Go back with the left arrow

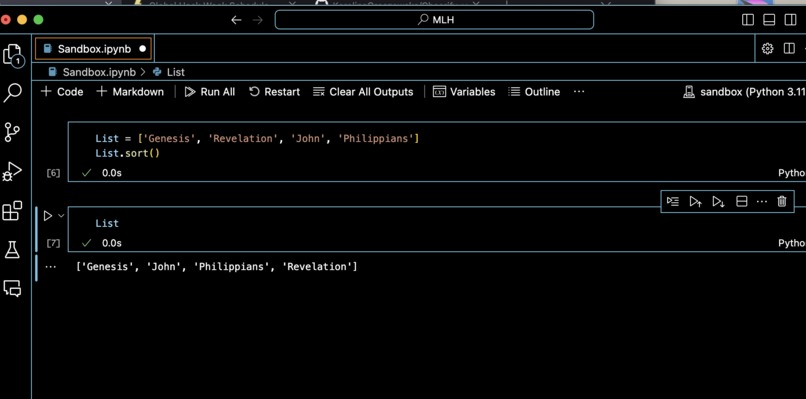236,20
